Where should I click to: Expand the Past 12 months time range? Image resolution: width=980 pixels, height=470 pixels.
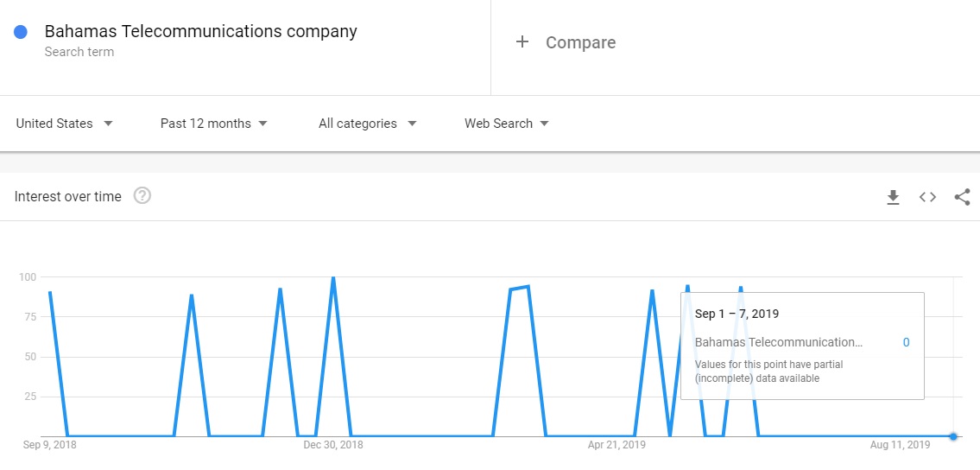point(213,124)
